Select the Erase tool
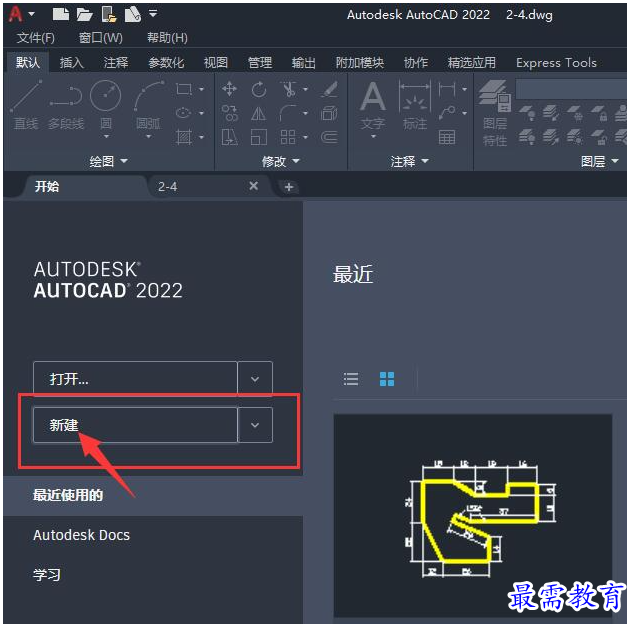This screenshot has height=628, width=632. [329, 89]
